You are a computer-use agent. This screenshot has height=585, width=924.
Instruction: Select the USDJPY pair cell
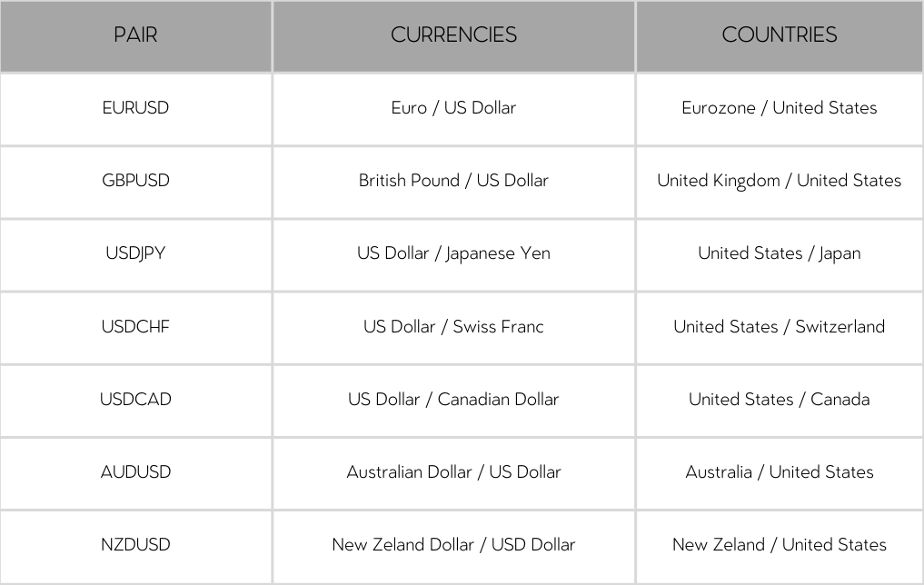[135, 253]
